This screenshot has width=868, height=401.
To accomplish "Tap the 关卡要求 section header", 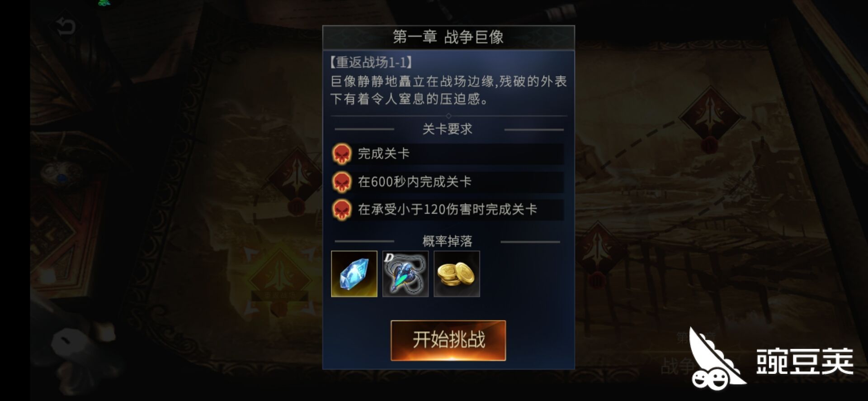I will 448,129.
